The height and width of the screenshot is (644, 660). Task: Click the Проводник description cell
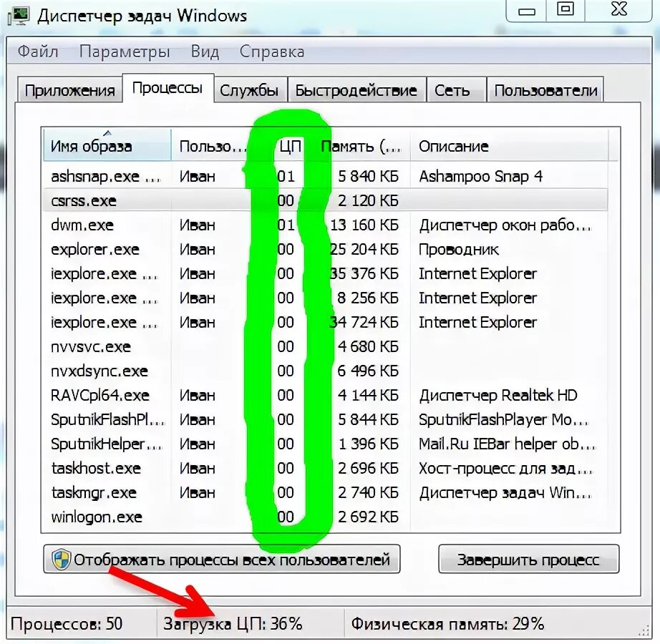[x=459, y=250]
